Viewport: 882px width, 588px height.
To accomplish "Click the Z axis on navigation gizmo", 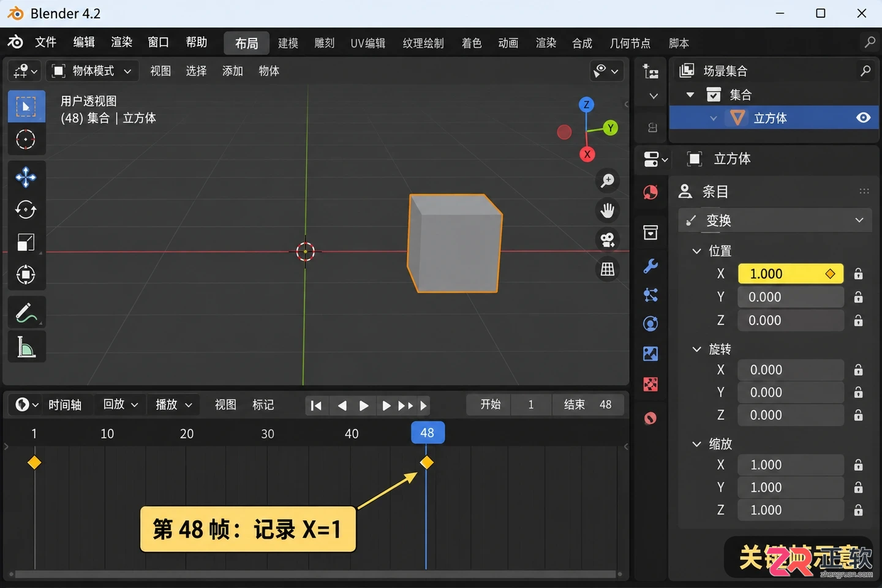I will (x=586, y=104).
